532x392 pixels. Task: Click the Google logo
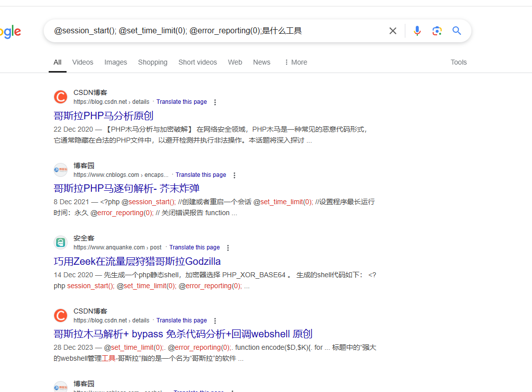click(x=10, y=32)
